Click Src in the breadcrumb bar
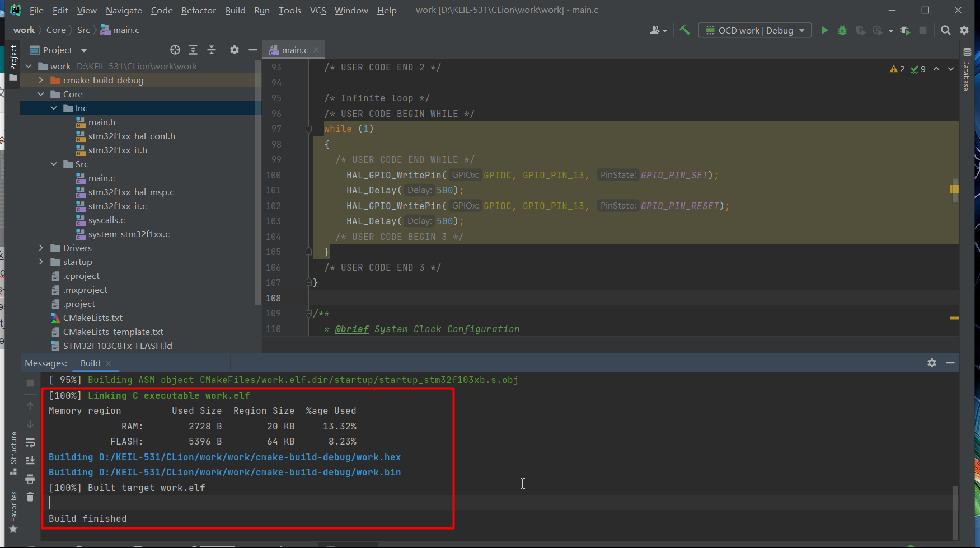Screen dimensions: 980x548 tap(83, 30)
